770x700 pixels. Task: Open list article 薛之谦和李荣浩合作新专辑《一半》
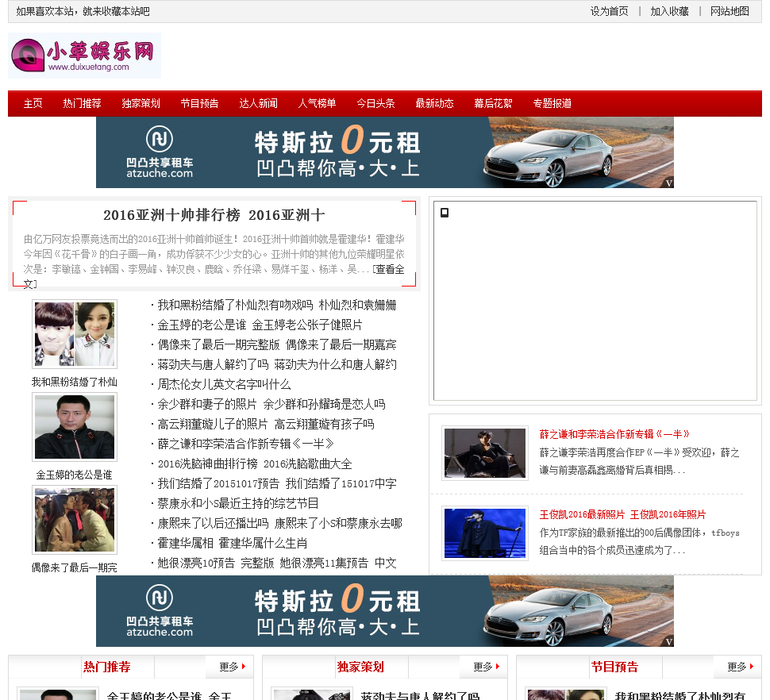pos(245,444)
